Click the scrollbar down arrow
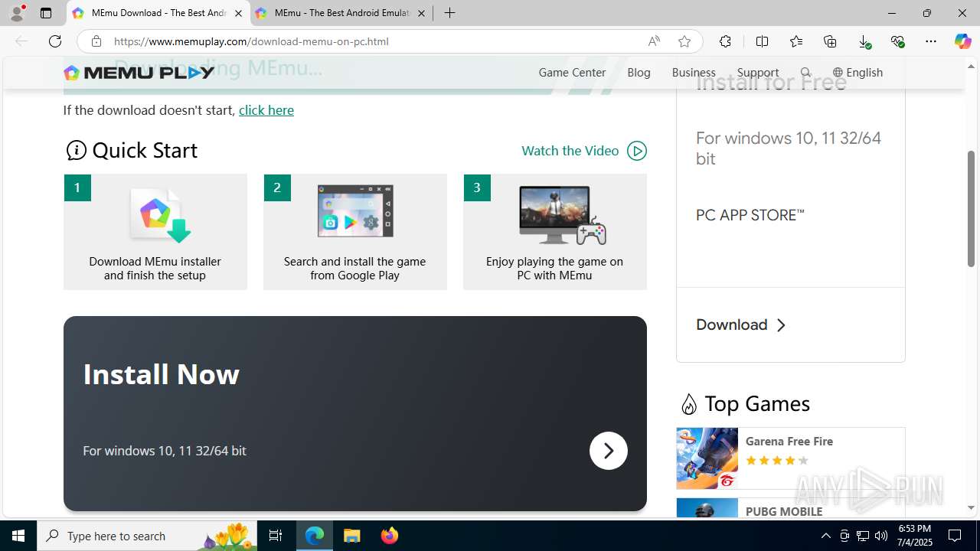Image resolution: width=980 pixels, height=551 pixels. pos(971,507)
